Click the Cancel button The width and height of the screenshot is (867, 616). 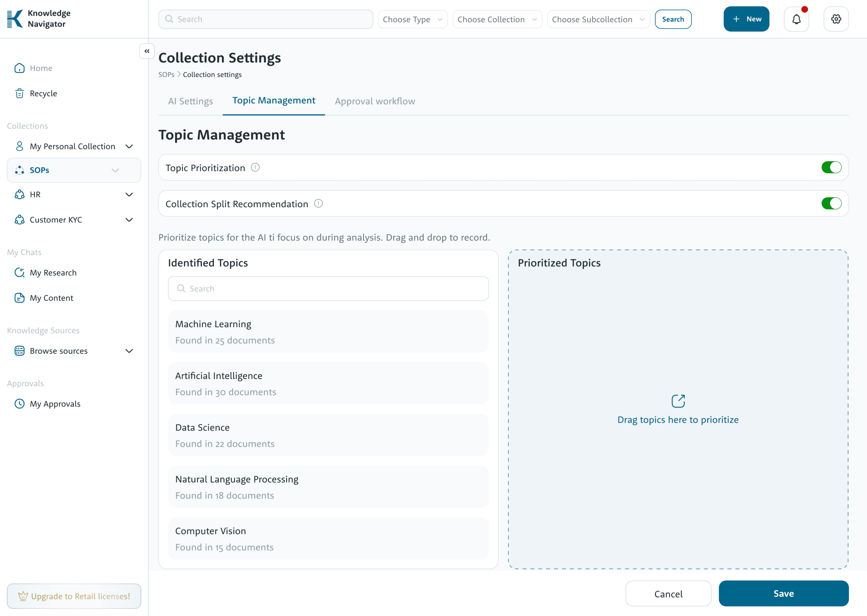click(x=668, y=594)
